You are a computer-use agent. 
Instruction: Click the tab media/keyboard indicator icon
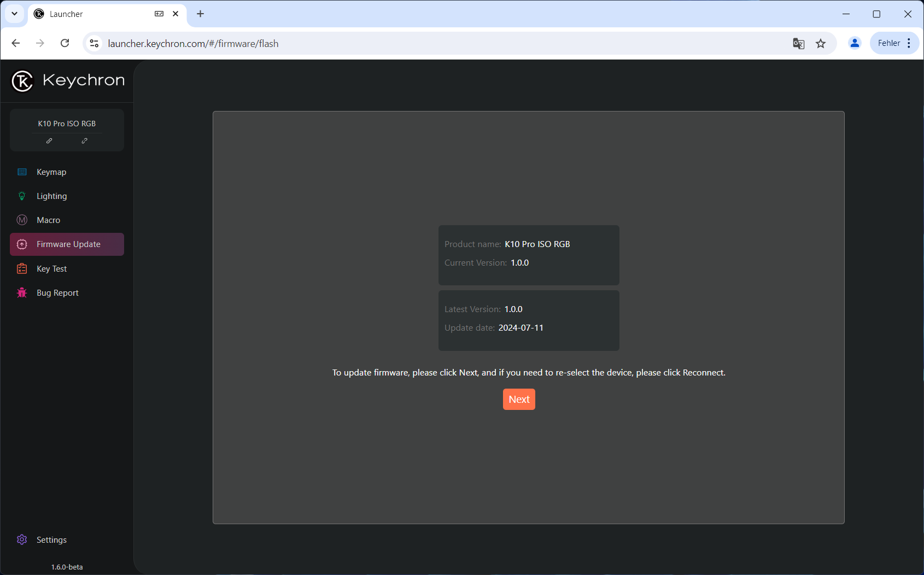pyautogui.click(x=159, y=14)
